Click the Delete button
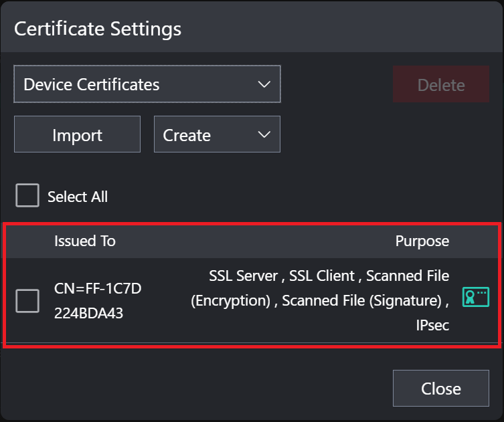Screen dimensions: 504x422 coord(440,85)
